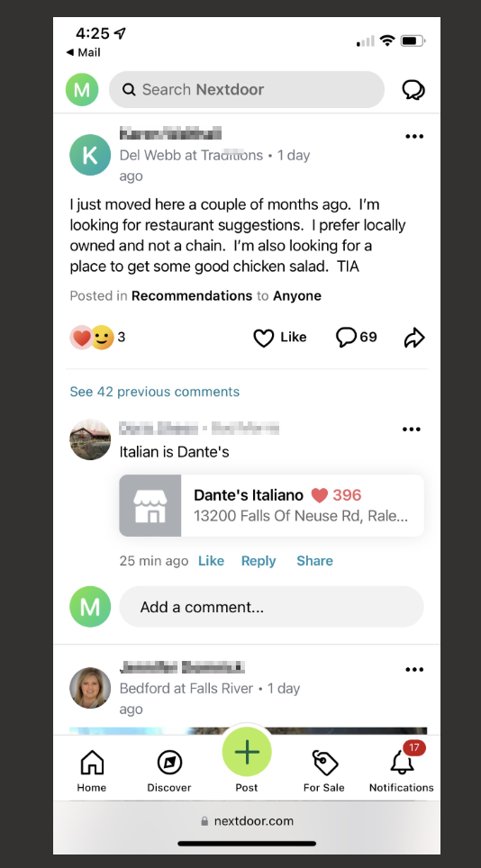
Task: Tap the green plus Post button
Action: (x=247, y=752)
